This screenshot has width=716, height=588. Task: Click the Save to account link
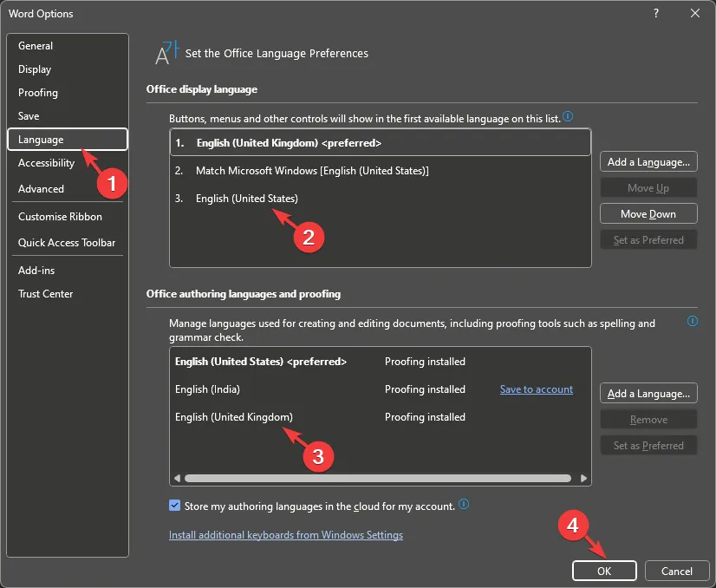[x=536, y=389]
